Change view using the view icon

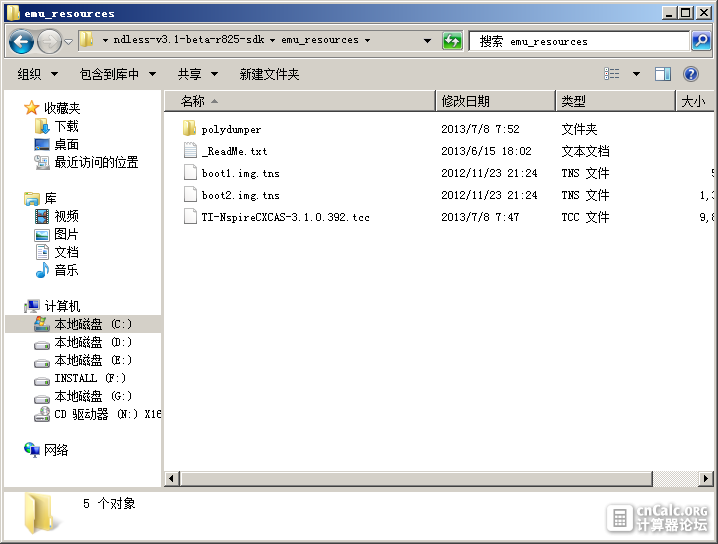[612, 74]
